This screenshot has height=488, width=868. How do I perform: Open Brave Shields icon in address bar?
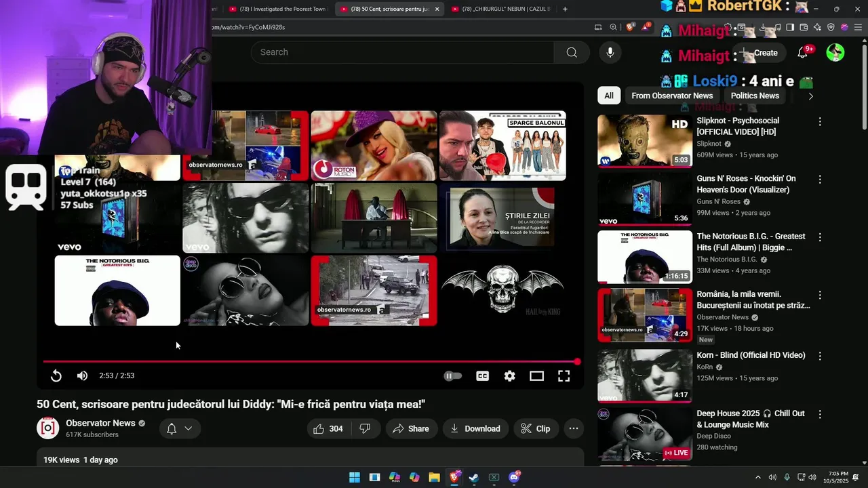(630, 27)
